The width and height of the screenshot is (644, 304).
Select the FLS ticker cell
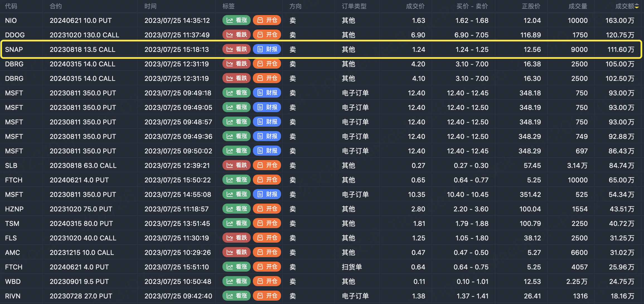pyautogui.click(x=11, y=238)
